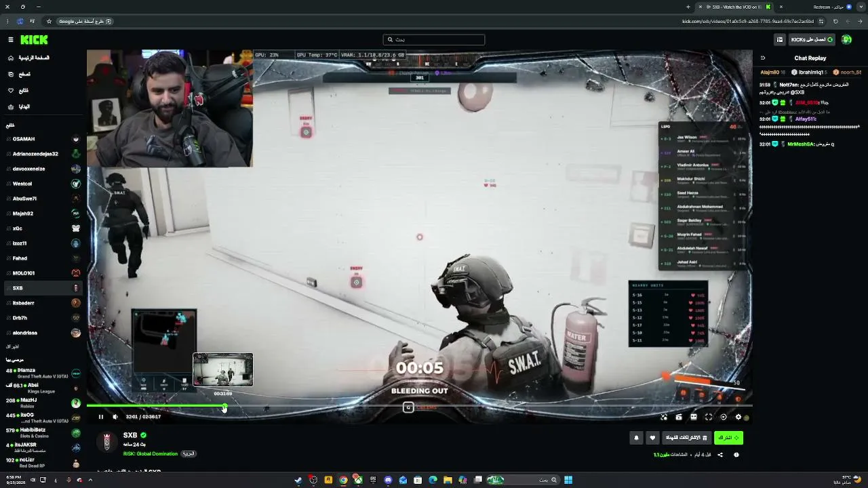This screenshot has height=488, width=868.
Task: Seek using the video progress bar
Action: tap(419, 406)
